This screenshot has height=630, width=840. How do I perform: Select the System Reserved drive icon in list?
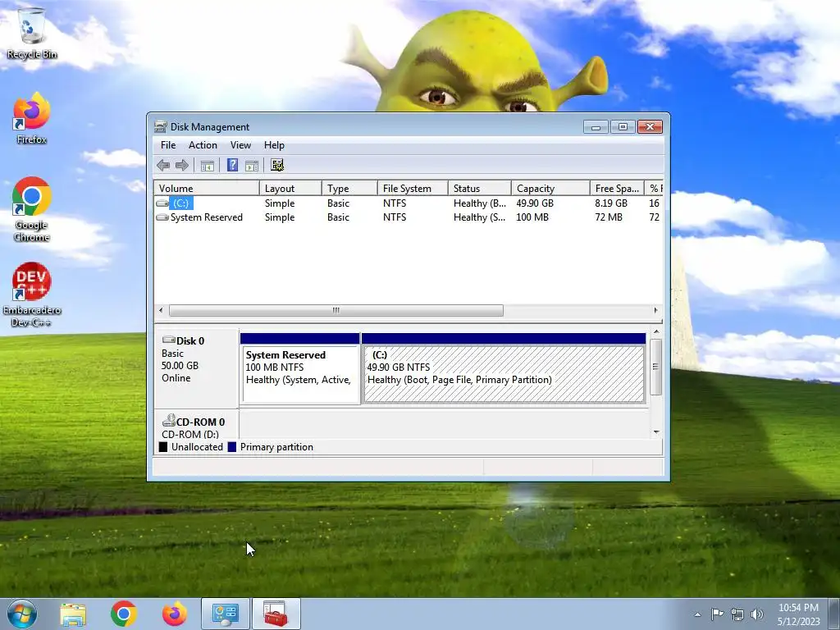(162, 217)
